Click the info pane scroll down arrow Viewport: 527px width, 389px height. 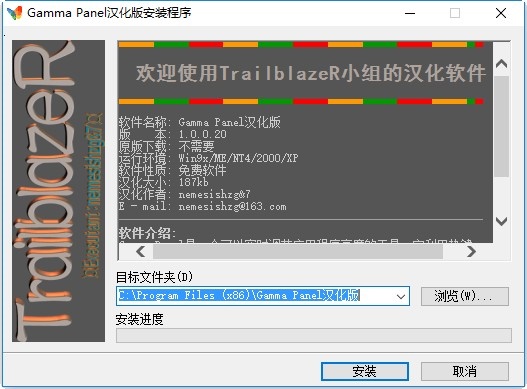coord(501,221)
